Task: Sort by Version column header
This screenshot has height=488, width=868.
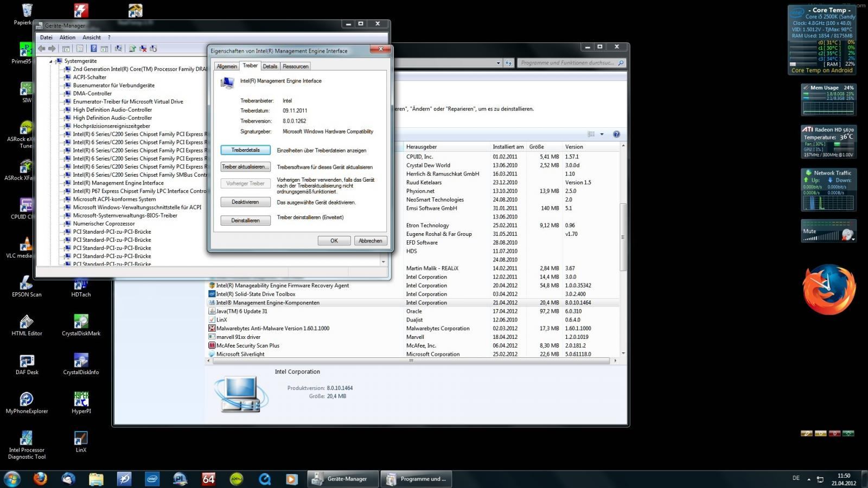Action: click(x=590, y=146)
